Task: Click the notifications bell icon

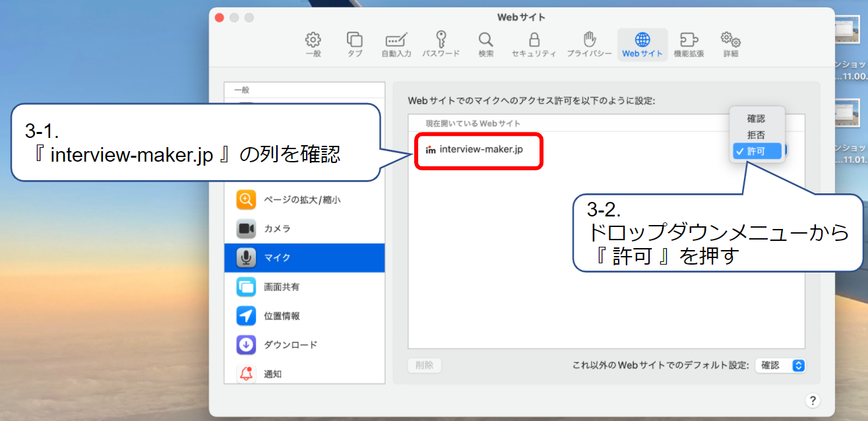Action: [x=246, y=373]
